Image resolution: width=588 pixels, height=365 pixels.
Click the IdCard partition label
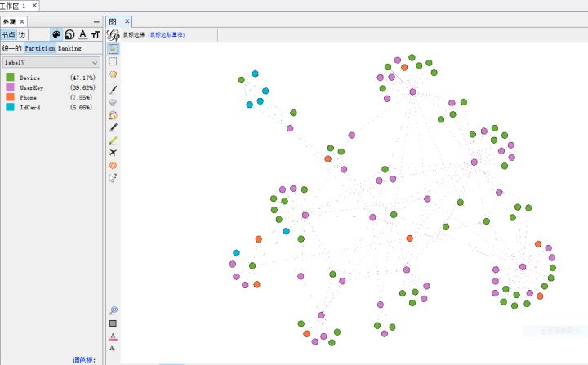pos(29,107)
